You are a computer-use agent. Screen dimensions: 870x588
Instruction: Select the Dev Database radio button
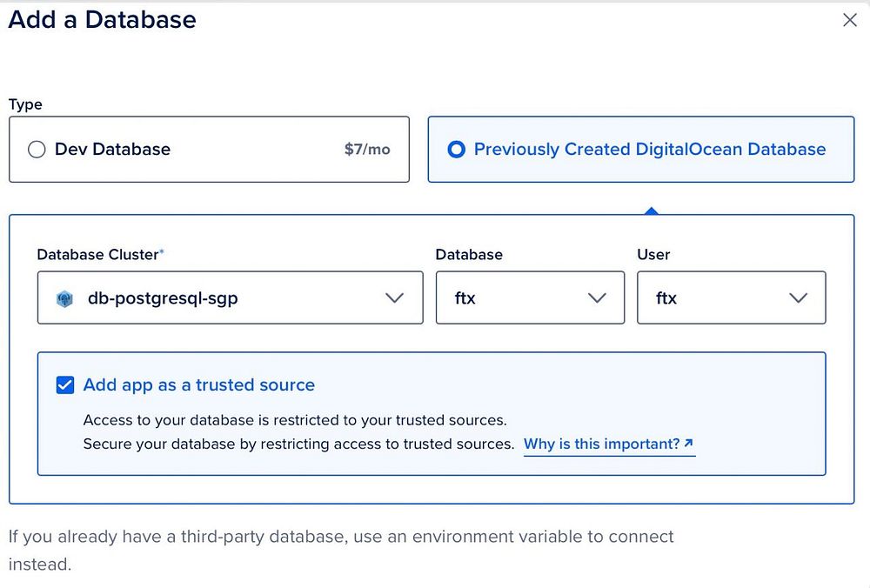tap(37, 150)
